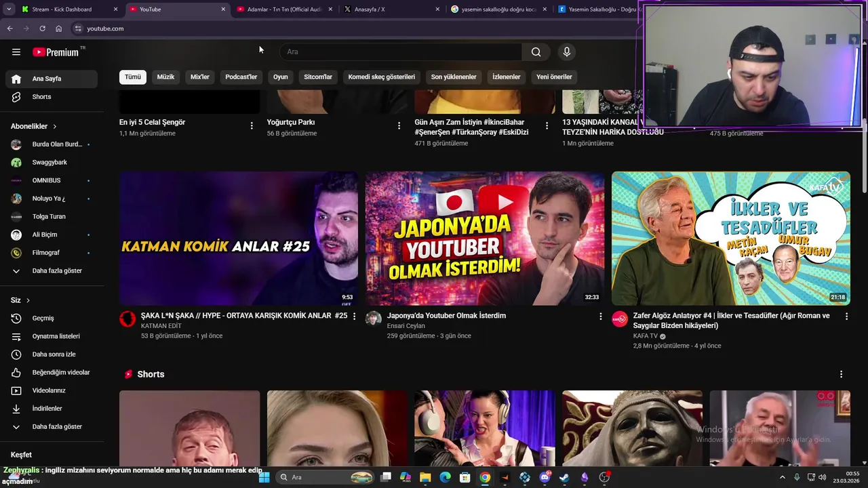Screen dimensions: 868x488
Task: Select the Son yüklenenler chip
Action: pos(454,77)
